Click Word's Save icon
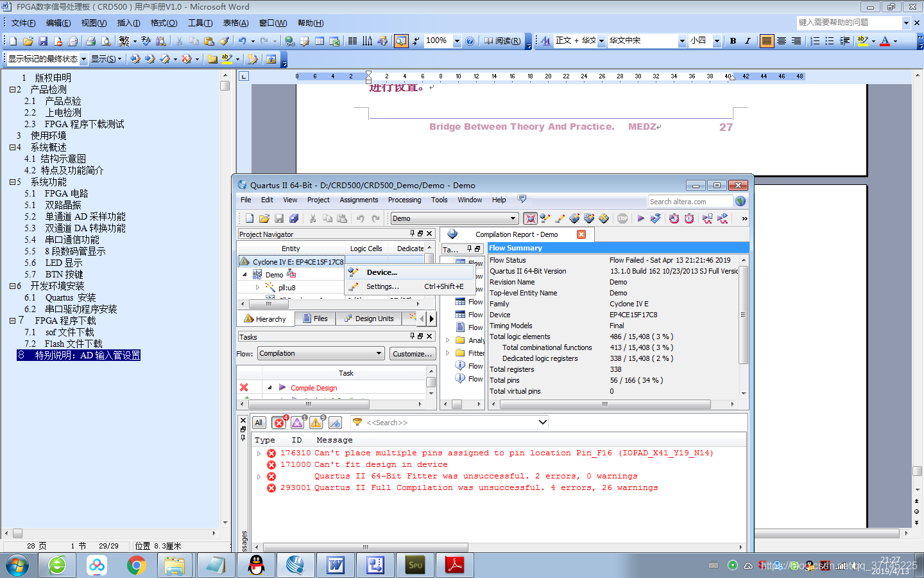Screen dimensions: 924x578 42,40
